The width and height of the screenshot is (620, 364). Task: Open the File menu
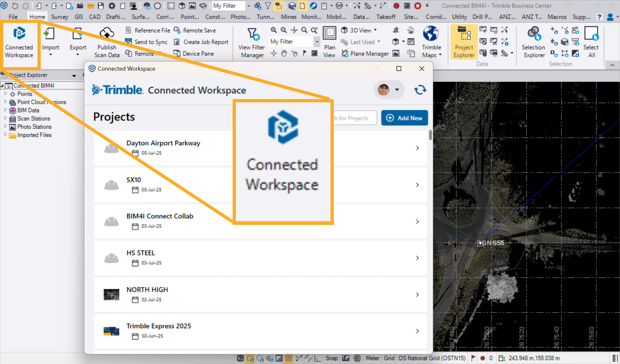(x=13, y=17)
